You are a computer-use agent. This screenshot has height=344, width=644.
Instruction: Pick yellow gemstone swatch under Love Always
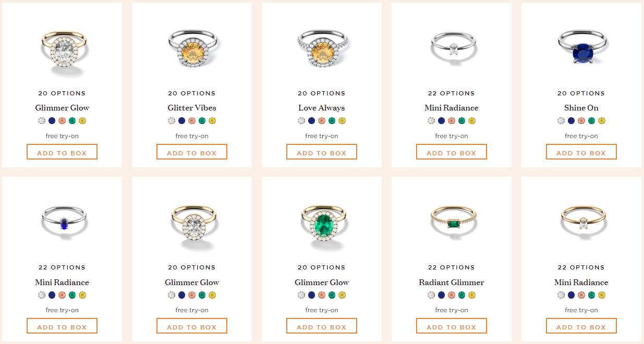click(x=342, y=121)
